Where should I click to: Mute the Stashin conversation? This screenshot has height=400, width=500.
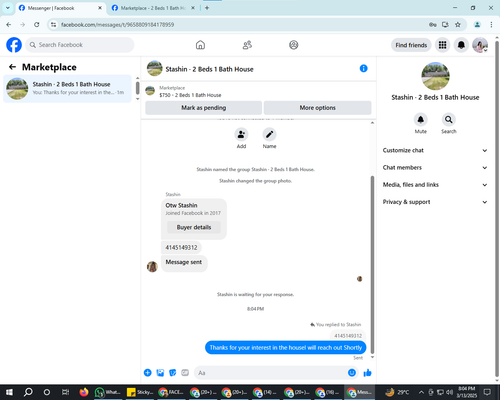click(421, 119)
